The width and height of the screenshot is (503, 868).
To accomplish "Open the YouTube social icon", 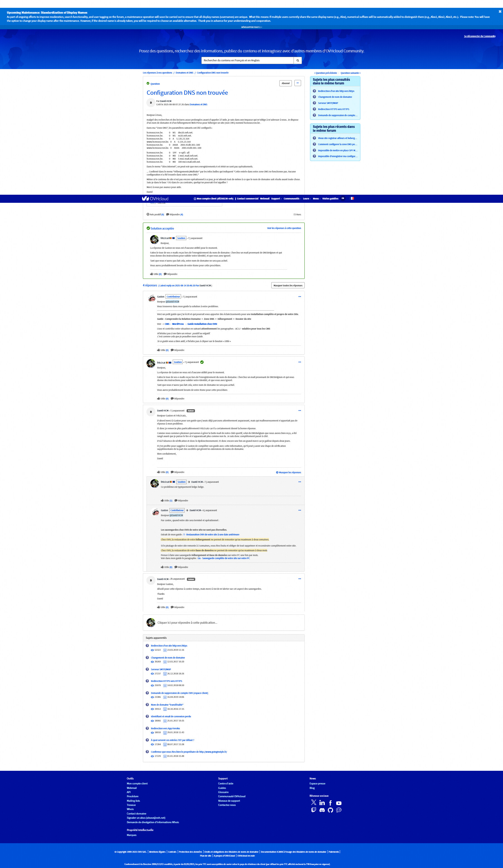I will [x=339, y=803].
